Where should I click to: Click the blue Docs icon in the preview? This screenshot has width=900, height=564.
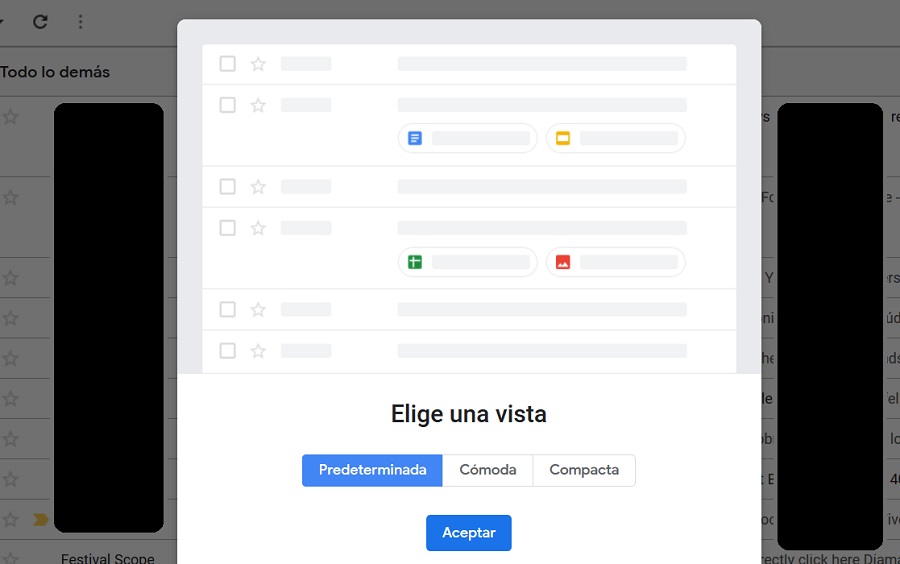pyautogui.click(x=415, y=138)
